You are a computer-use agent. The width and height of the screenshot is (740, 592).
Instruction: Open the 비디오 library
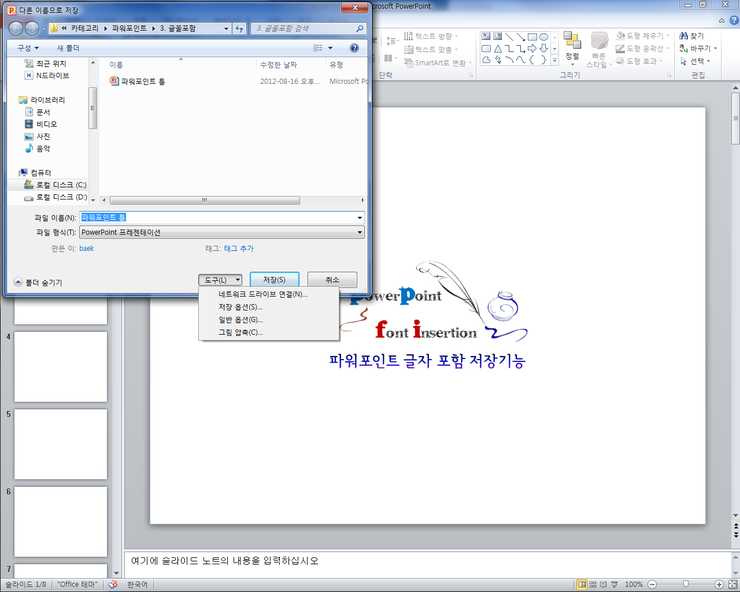point(41,124)
